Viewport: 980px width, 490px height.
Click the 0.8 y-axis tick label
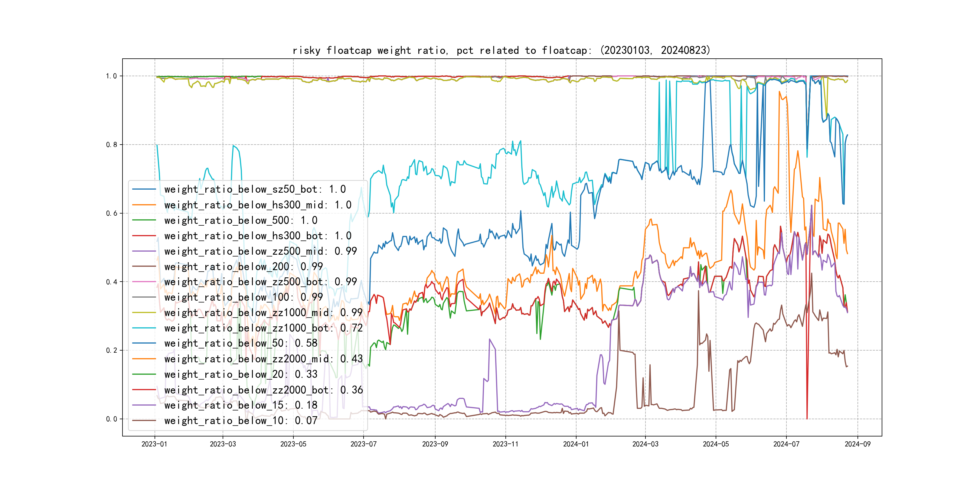pyautogui.click(x=112, y=145)
